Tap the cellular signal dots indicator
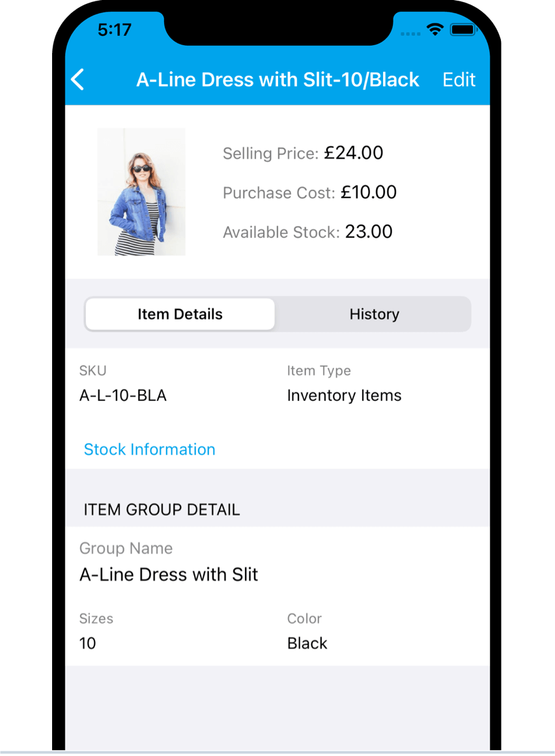555x756 pixels. tap(410, 34)
